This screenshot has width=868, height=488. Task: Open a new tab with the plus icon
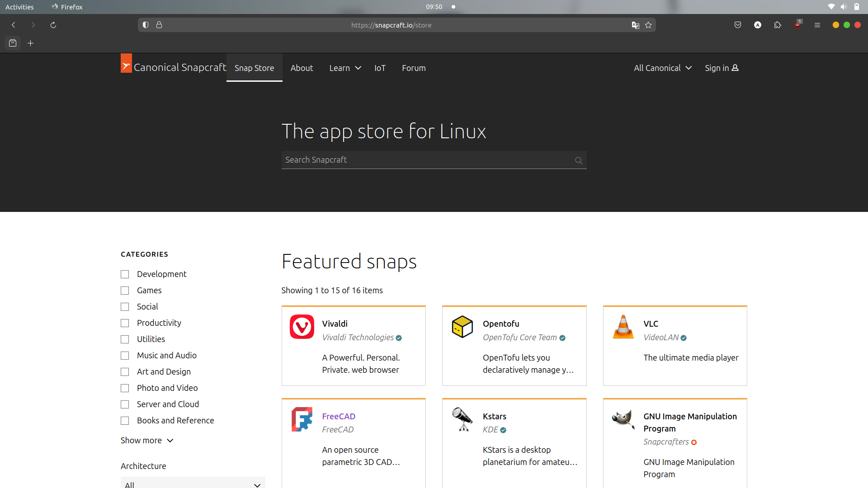(x=31, y=43)
